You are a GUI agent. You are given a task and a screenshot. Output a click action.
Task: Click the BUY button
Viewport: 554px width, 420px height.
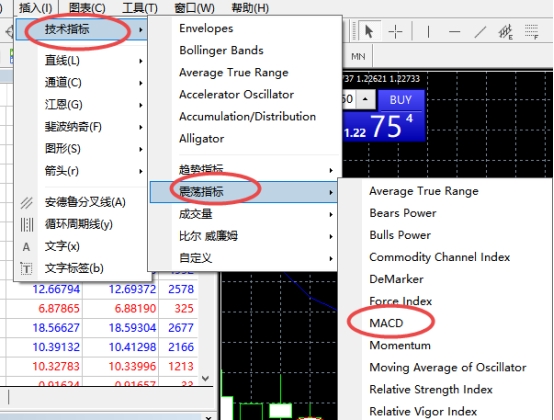coord(401,100)
